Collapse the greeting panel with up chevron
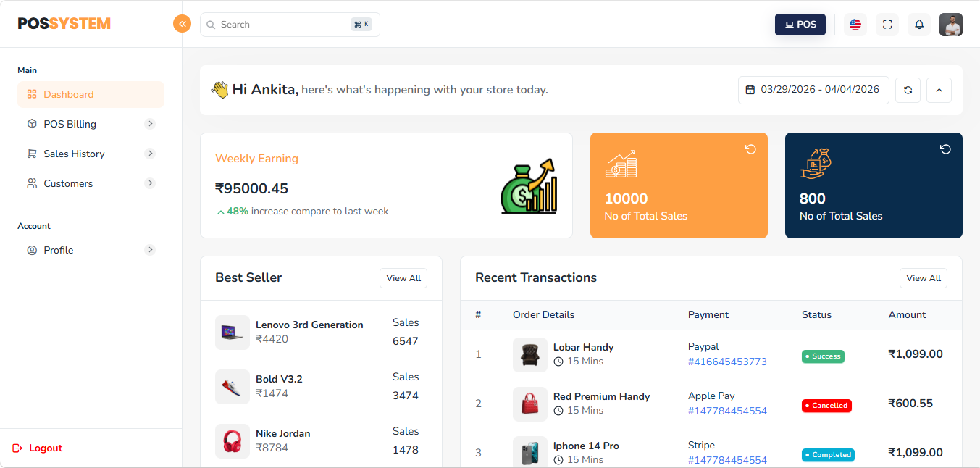980x468 pixels. (939, 91)
